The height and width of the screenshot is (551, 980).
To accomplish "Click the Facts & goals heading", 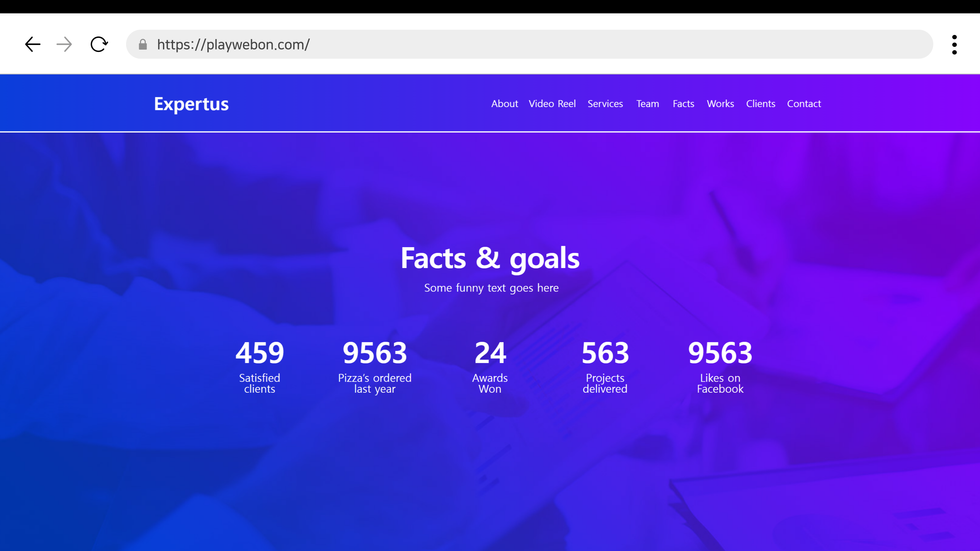I will [x=490, y=258].
